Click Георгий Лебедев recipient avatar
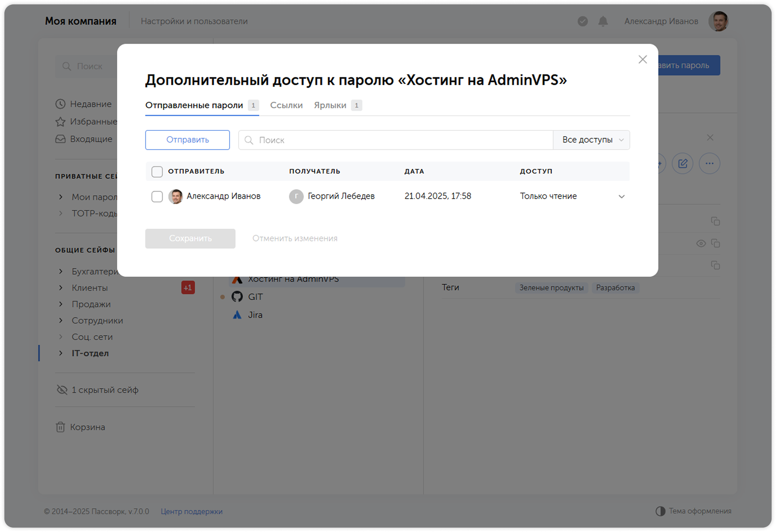The image size is (776, 532). (296, 197)
